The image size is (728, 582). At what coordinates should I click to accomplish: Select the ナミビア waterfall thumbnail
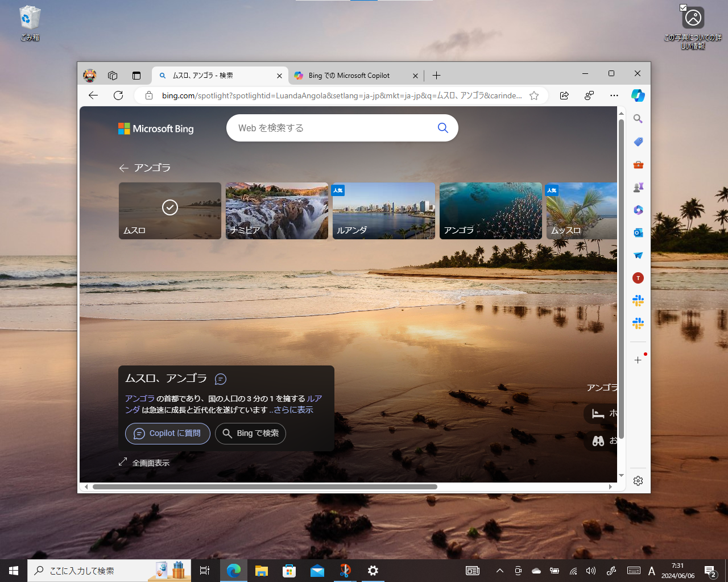coord(277,210)
